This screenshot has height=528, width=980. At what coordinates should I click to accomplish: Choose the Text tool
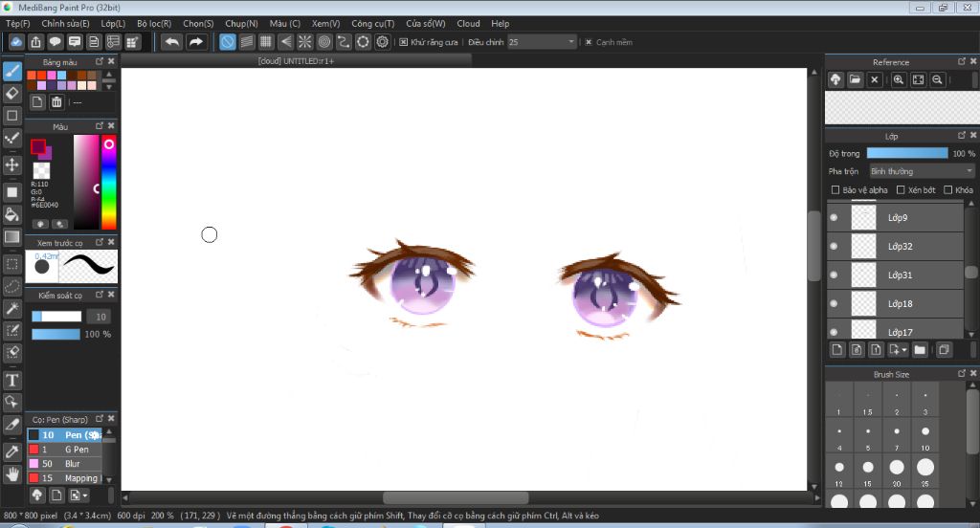tap(12, 380)
